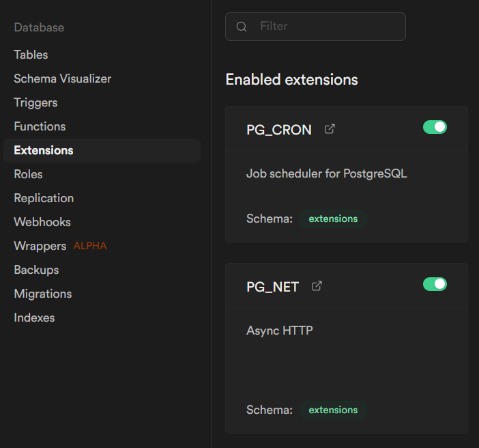479x448 pixels.
Task: Open Tables in Database sidebar
Action: [x=31, y=55]
